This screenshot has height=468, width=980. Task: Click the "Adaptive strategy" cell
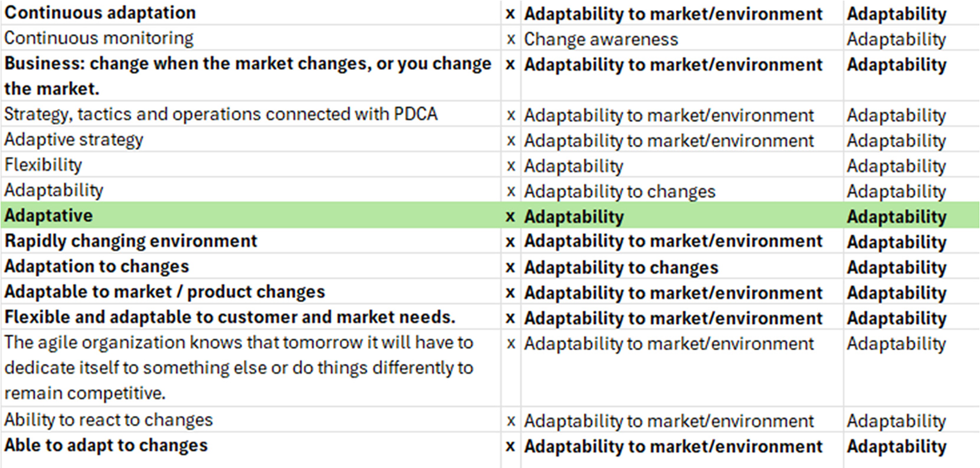(x=74, y=140)
